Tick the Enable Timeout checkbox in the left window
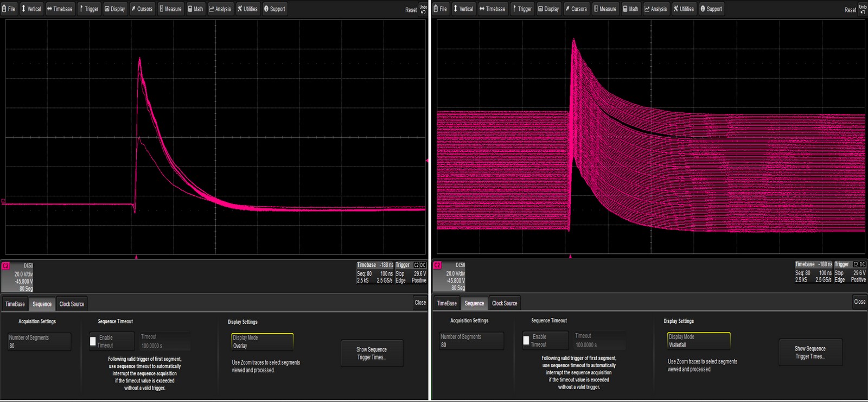The image size is (868, 402). [93, 341]
